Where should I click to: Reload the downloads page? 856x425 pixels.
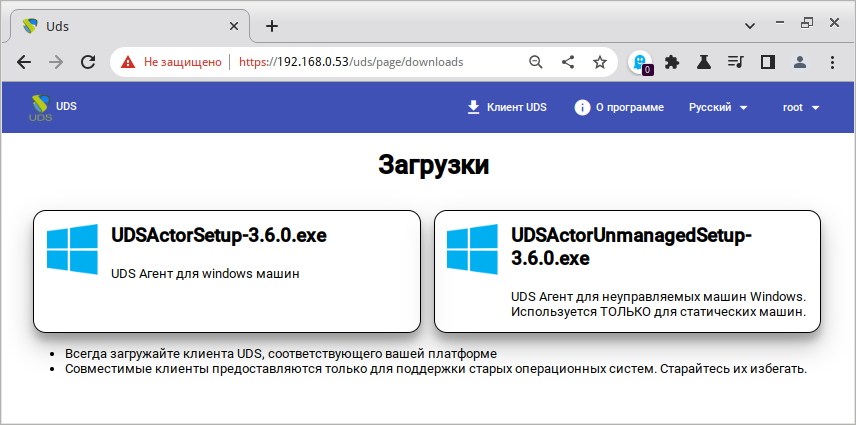[x=88, y=62]
